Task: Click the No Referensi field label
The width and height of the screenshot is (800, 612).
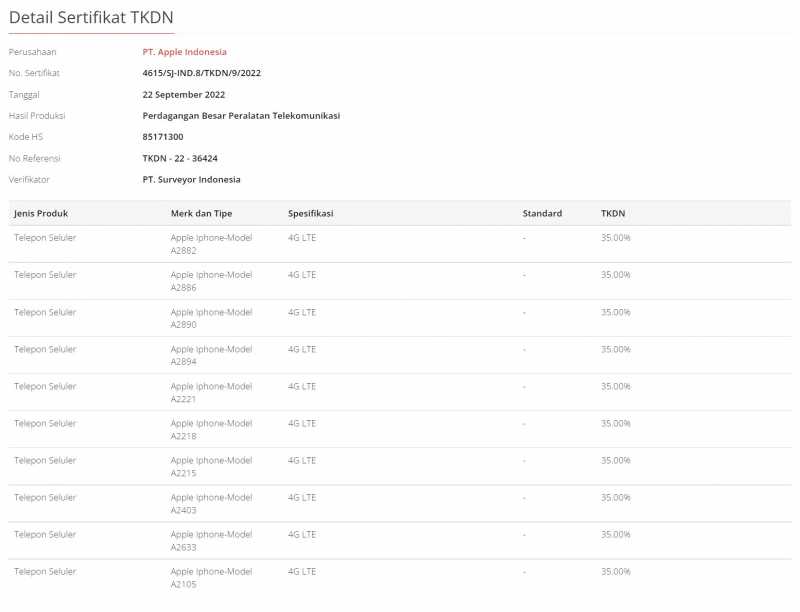Action: 35,158
